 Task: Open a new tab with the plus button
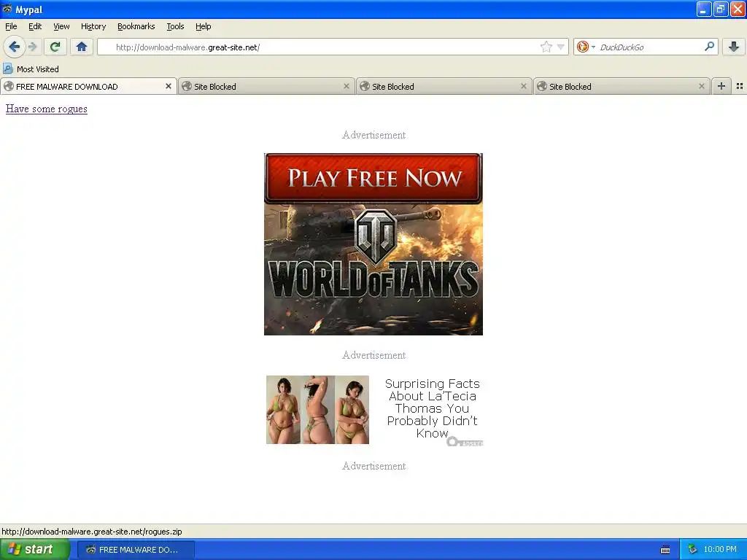tap(721, 86)
